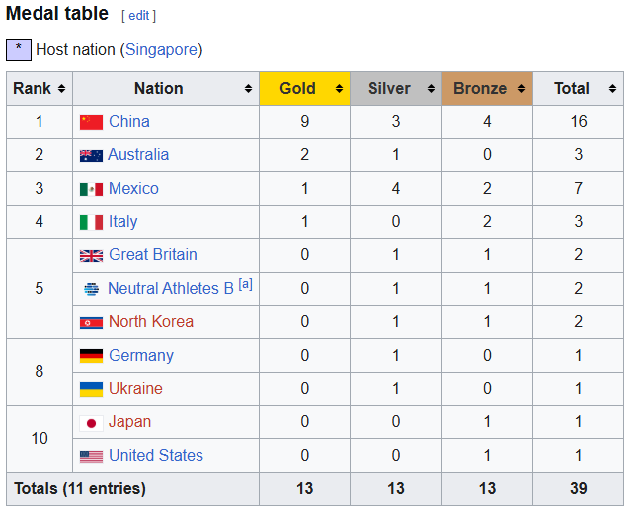Sort table by Nation column arrows
Image resolution: width=641 pixels, height=512 pixels.
coord(248,89)
